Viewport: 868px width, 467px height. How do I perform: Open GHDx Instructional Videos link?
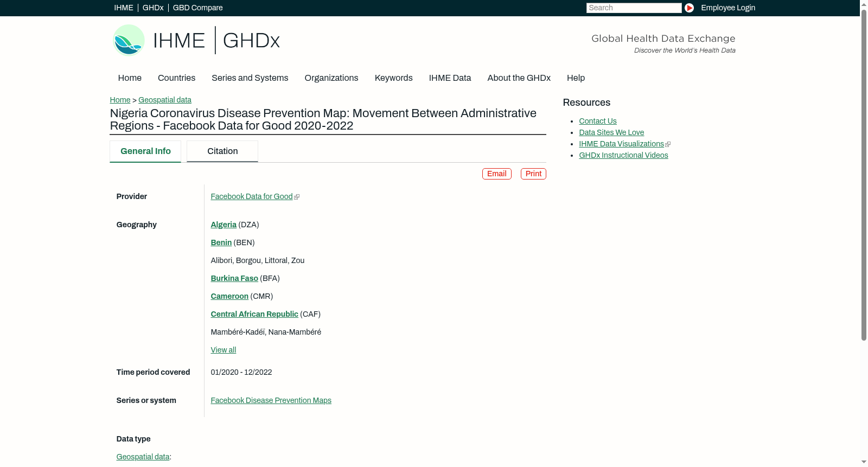point(623,155)
